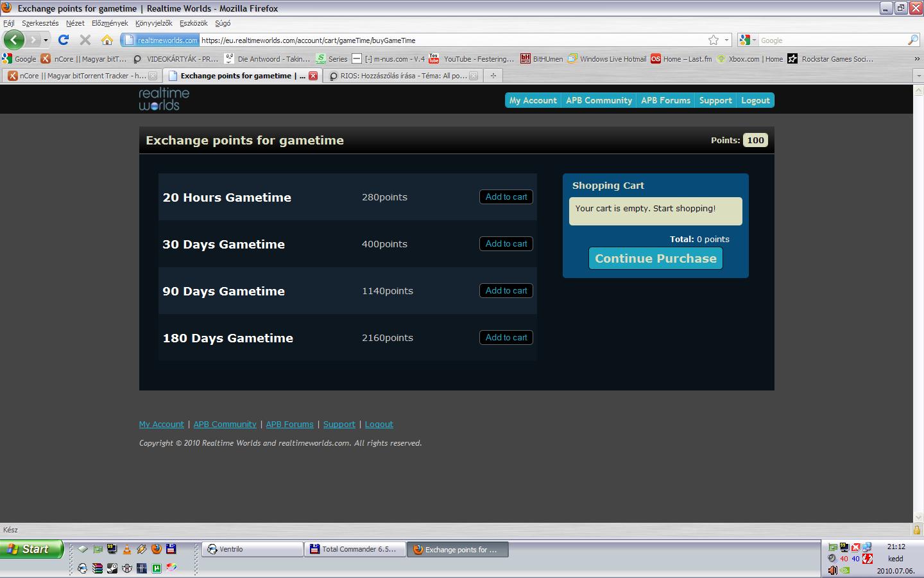Close the Exchange points for gametime tab
The height and width of the screenshot is (578, 924).
pyautogui.click(x=313, y=76)
